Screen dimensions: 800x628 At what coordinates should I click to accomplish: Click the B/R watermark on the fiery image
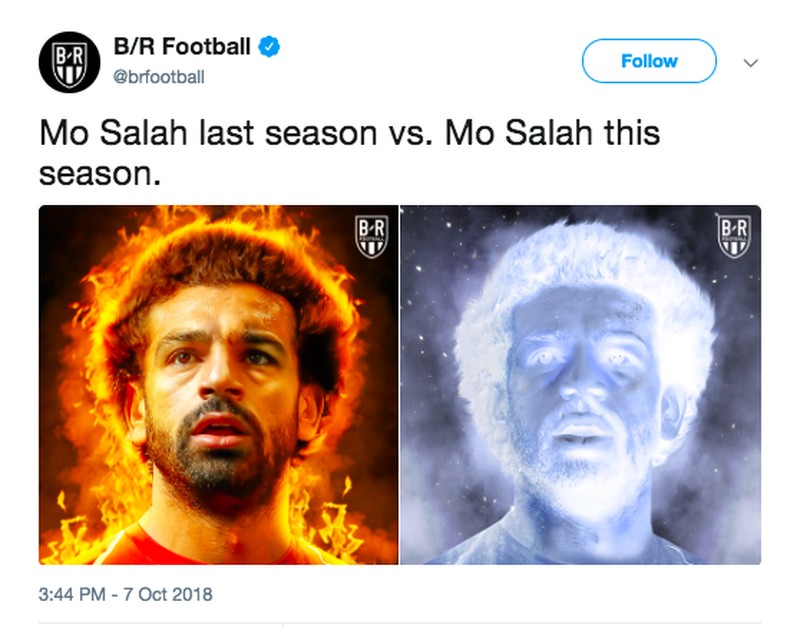(372, 236)
